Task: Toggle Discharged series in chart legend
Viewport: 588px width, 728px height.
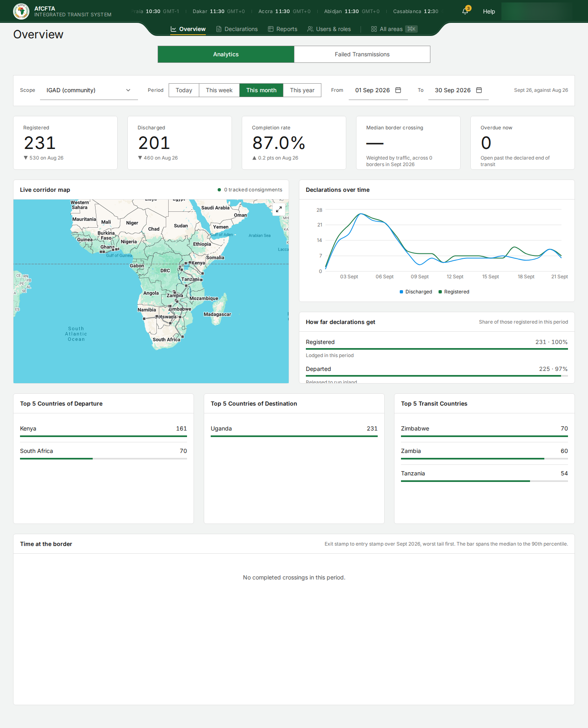Action: (x=416, y=292)
